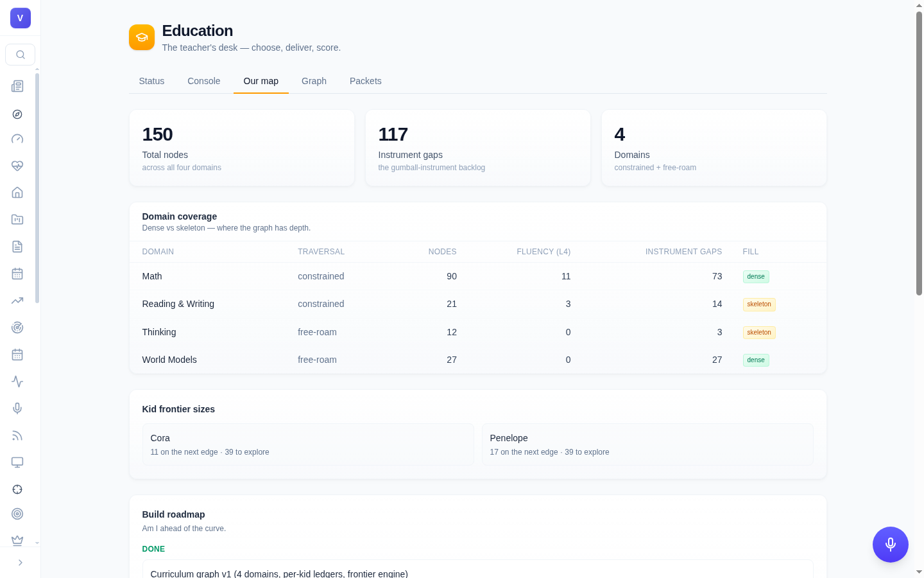Click the search icon in the sidebar
The height and width of the screenshot is (578, 924).
coord(20,55)
